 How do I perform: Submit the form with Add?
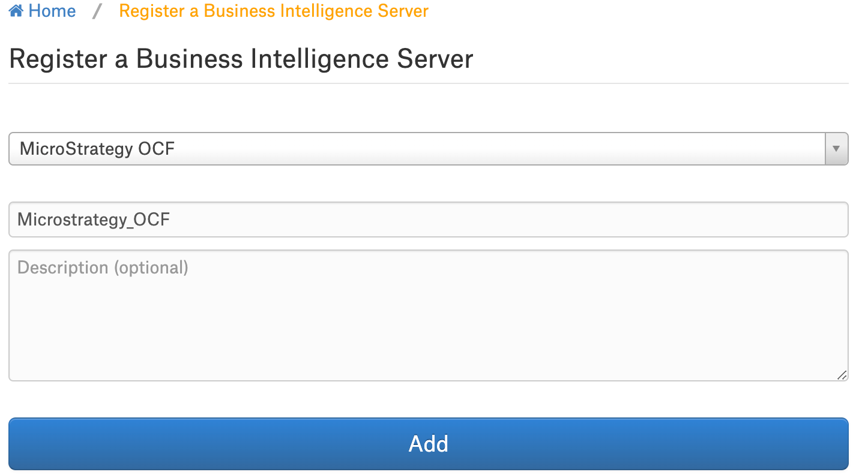(x=429, y=444)
